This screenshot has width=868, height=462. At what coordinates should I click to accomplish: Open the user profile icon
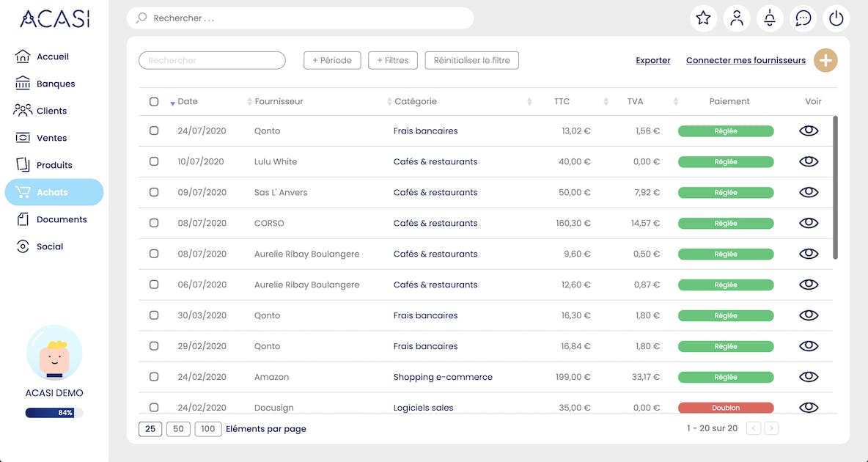(737, 18)
